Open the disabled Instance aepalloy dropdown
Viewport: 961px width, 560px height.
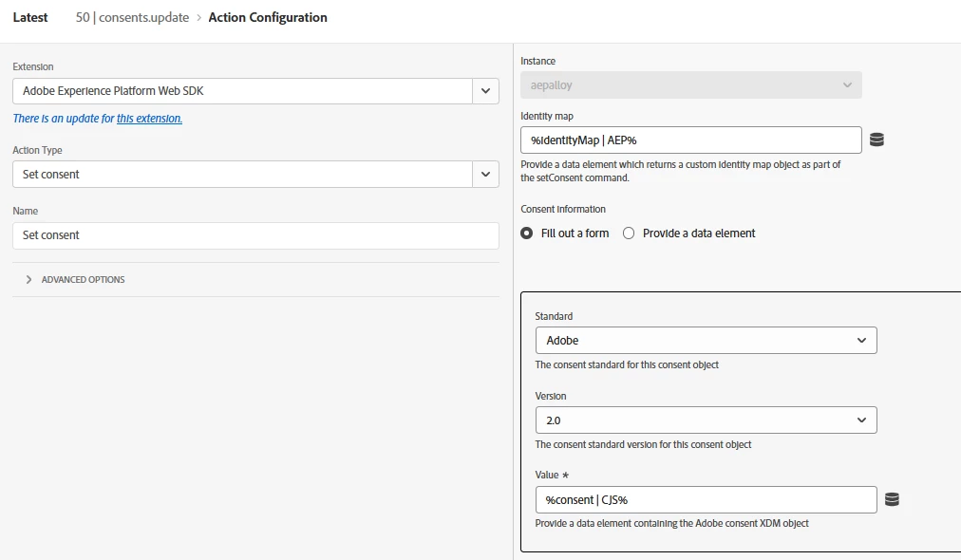(x=690, y=85)
